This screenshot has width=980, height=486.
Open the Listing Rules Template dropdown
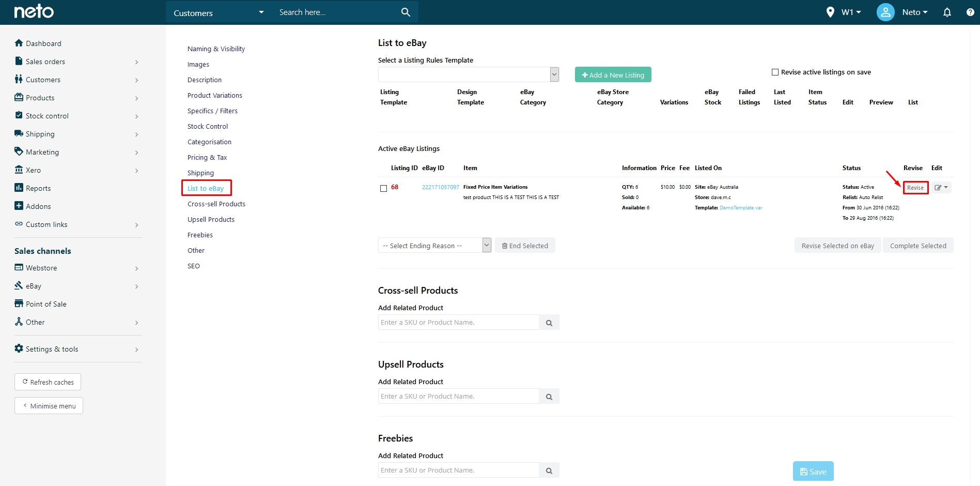coord(469,74)
